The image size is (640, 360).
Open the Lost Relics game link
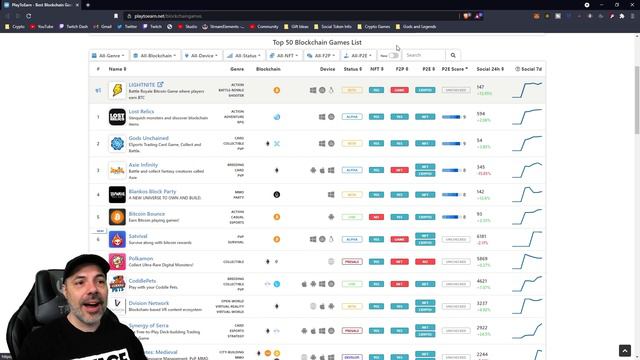[141, 111]
